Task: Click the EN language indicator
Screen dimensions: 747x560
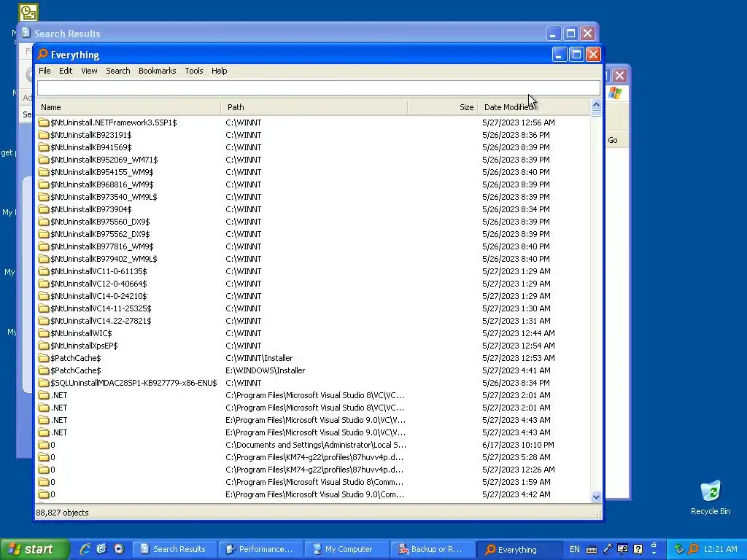Action: point(575,549)
